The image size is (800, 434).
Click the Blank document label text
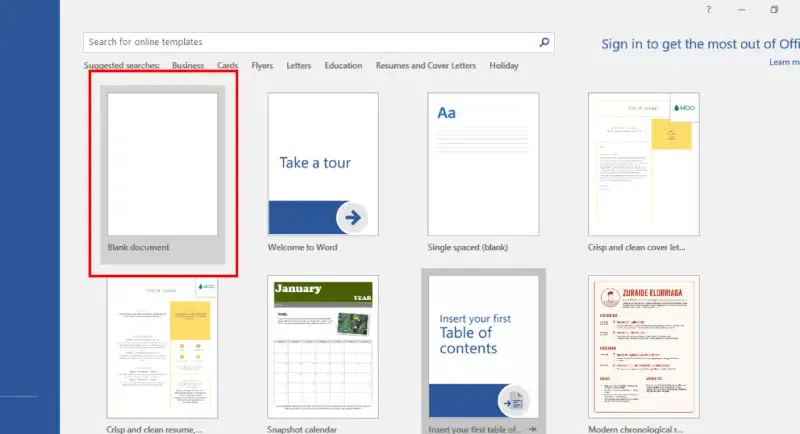pos(138,247)
